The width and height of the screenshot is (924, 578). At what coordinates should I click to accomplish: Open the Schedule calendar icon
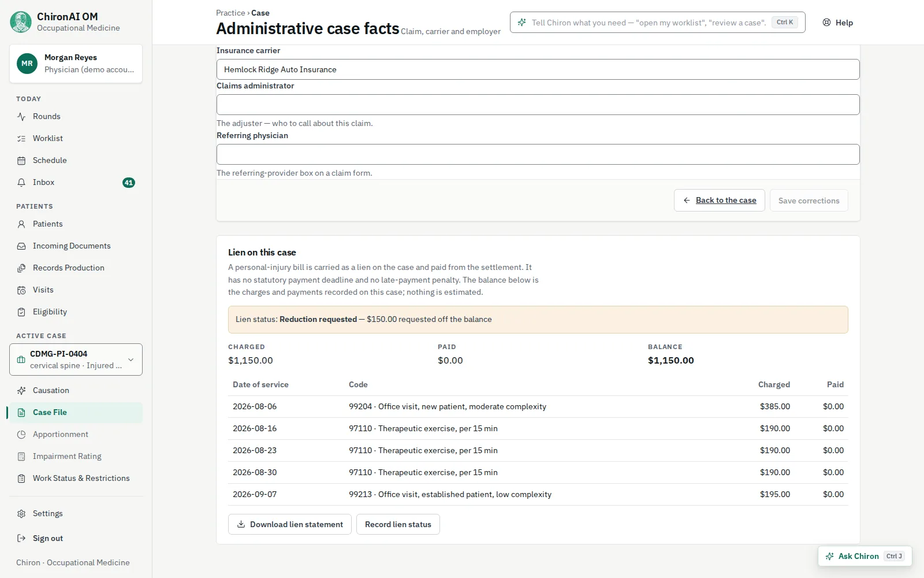[x=21, y=161]
